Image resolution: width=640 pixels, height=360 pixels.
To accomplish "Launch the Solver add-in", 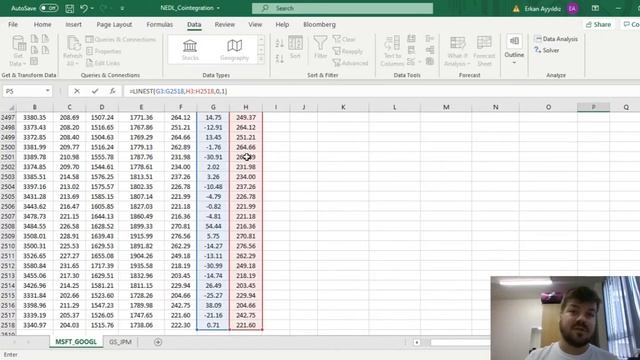I will coord(547,51).
